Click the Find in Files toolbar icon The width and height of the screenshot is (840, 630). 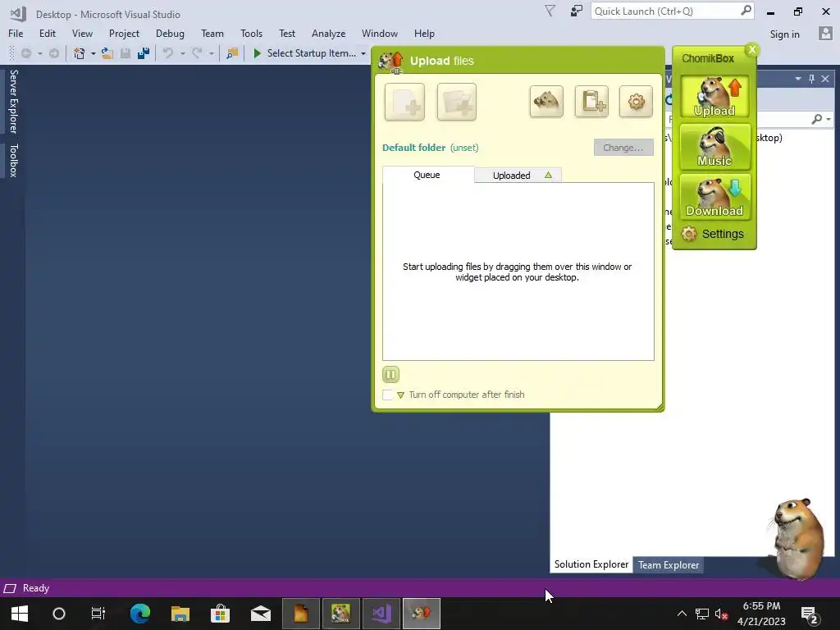click(232, 53)
